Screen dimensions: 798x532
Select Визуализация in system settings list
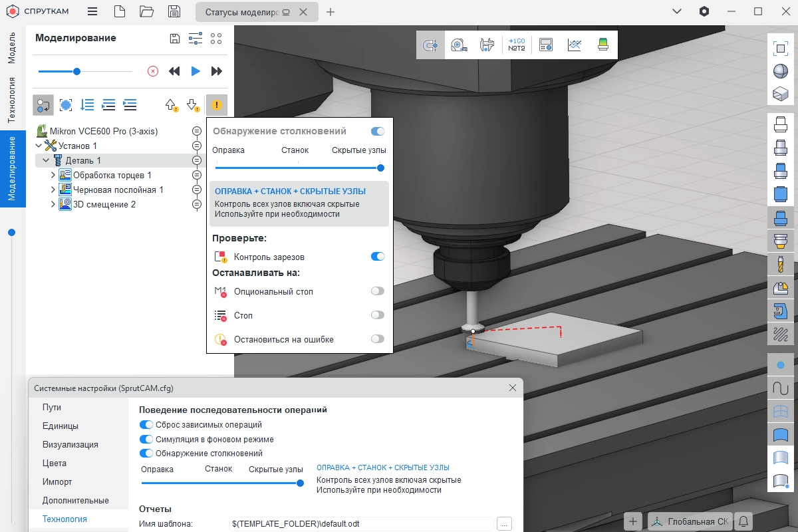point(70,444)
